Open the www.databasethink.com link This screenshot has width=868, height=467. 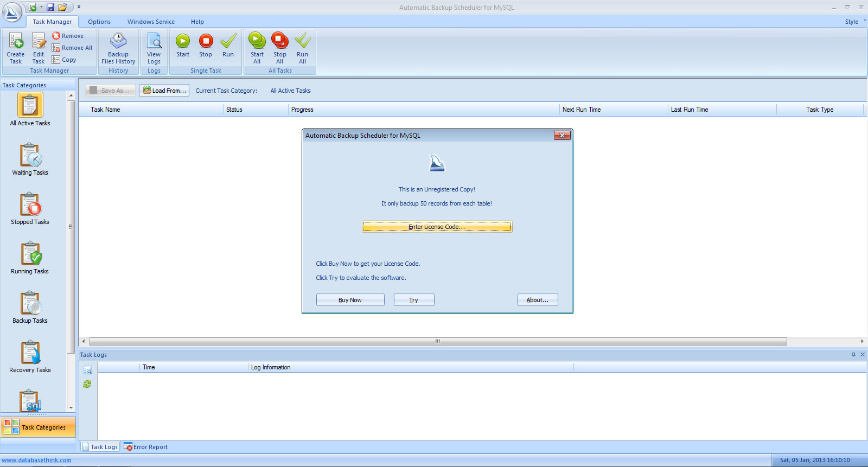click(x=36, y=460)
